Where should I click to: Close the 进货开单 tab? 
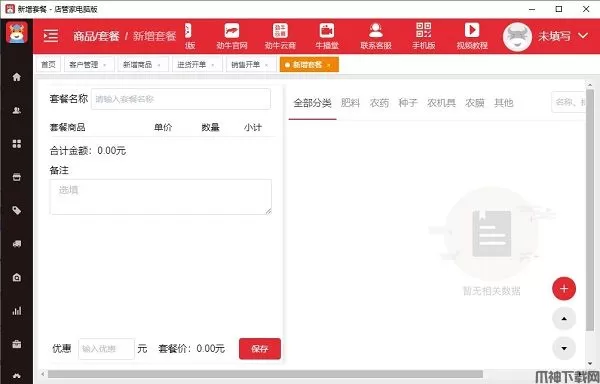[x=213, y=65]
